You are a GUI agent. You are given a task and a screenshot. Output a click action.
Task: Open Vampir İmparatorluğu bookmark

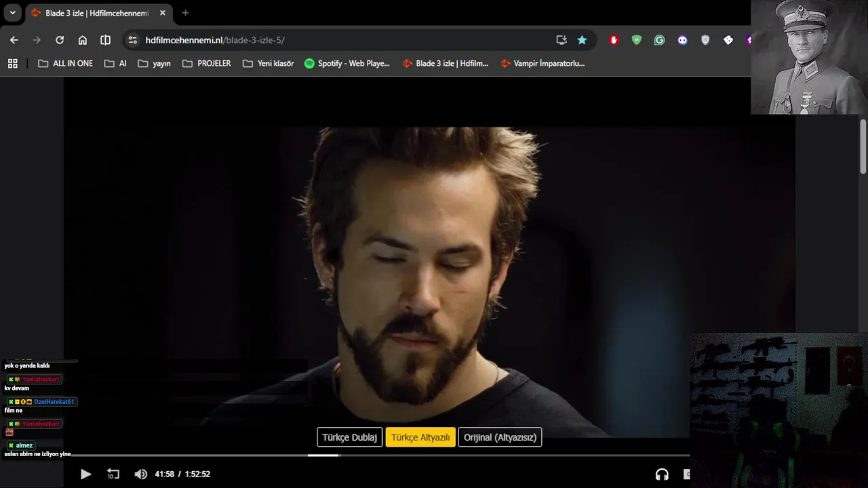[x=542, y=63]
